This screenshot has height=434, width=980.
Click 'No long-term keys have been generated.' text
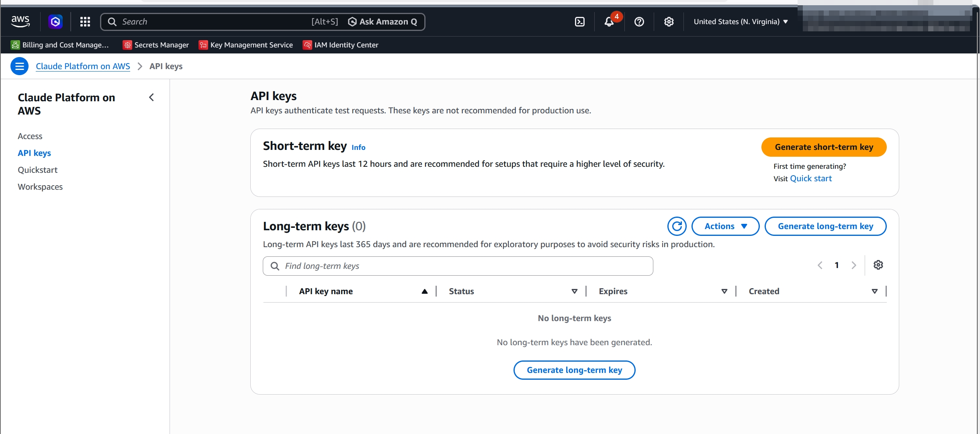[x=574, y=342]
